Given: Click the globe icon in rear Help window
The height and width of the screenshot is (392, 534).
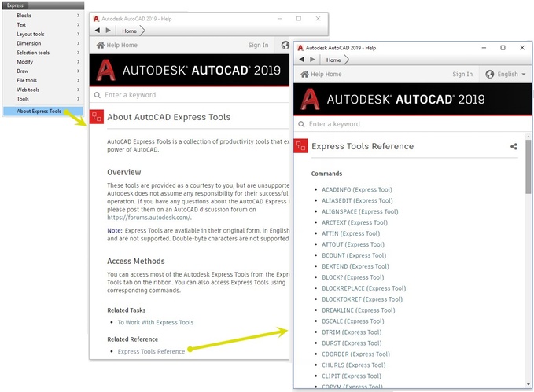Looking at the screenshot, I should [x=285, y=45].
